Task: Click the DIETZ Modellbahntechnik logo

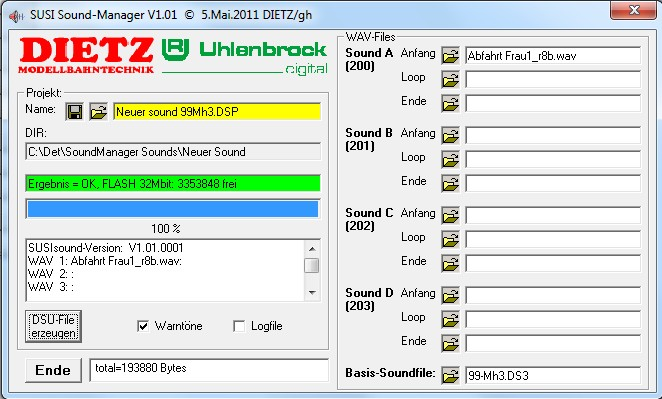Action: click(86, 55)
